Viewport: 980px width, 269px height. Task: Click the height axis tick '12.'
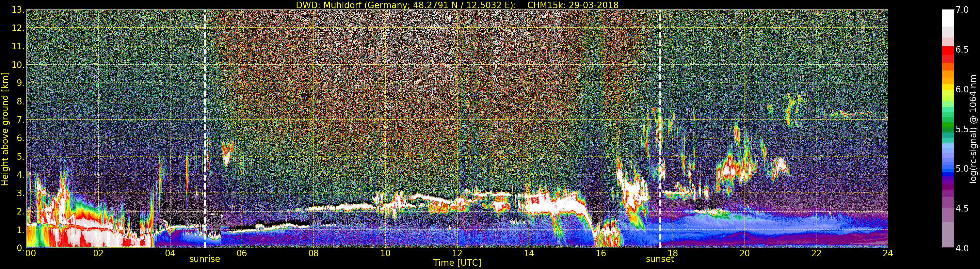click(18, 28)
